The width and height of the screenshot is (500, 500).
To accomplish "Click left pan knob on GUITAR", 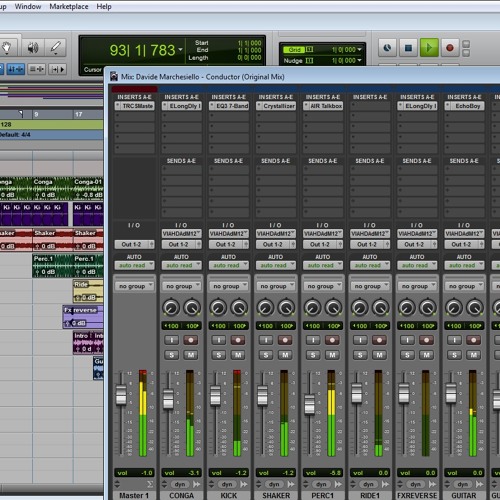I will pos(454,308).
